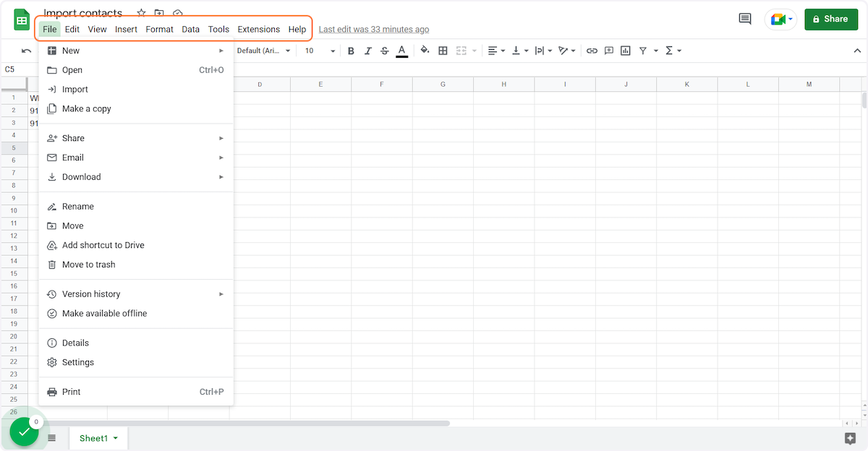This screenshot has width=868, height=451.
Task: Open the Google Meet call button
Action: pyautogui.click(x=780, y=19)
